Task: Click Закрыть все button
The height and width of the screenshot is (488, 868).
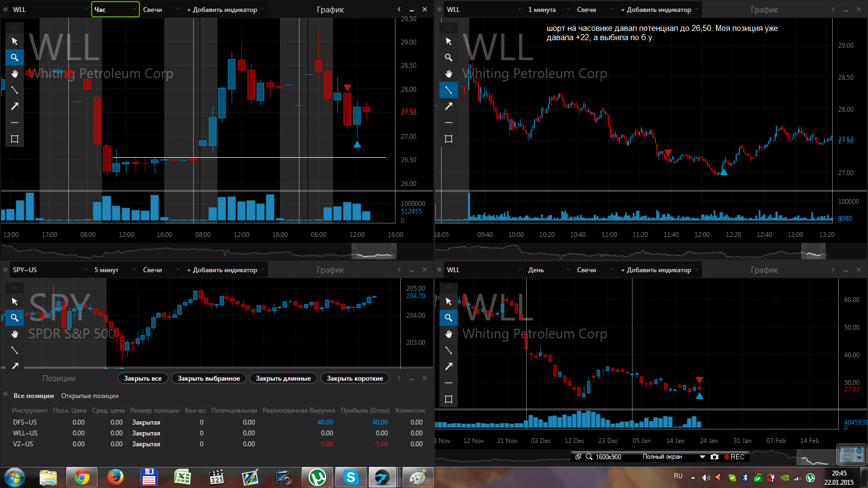Action: tap(143, 378)
